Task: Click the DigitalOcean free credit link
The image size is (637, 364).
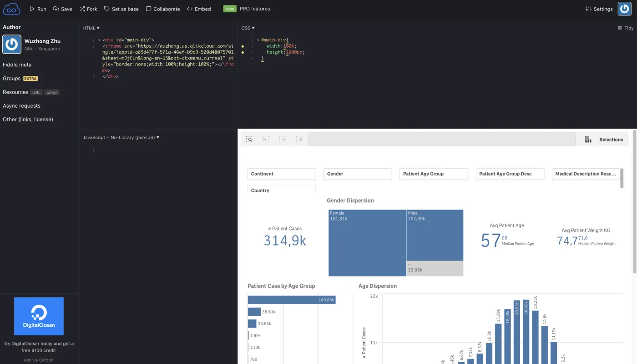Action: point(39,347)
